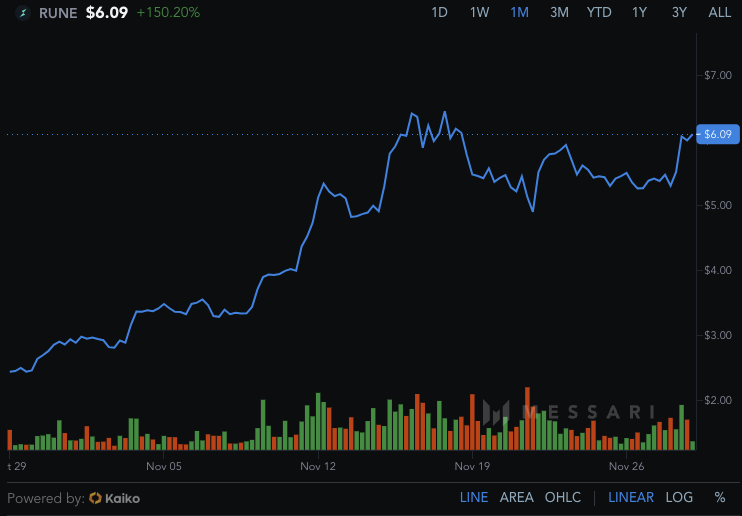The height and width of the screenshot is (516, 742).
Task: Click the tallest red volume bar
Action: (528, 418)
